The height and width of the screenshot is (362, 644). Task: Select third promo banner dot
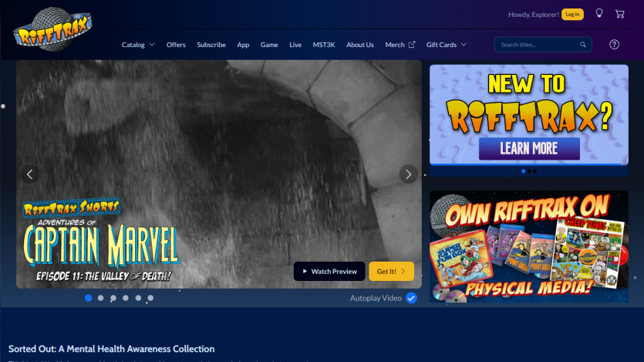point(534,171)
